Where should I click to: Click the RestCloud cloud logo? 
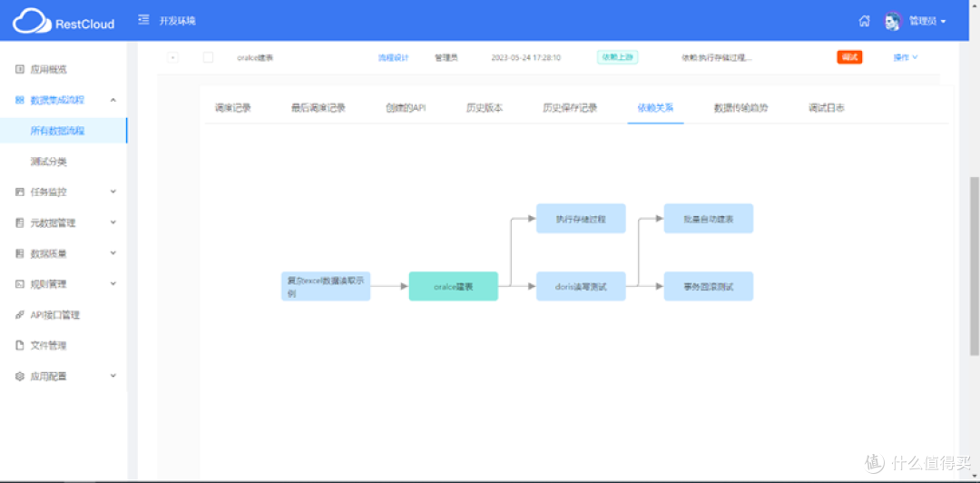[32, 21]
